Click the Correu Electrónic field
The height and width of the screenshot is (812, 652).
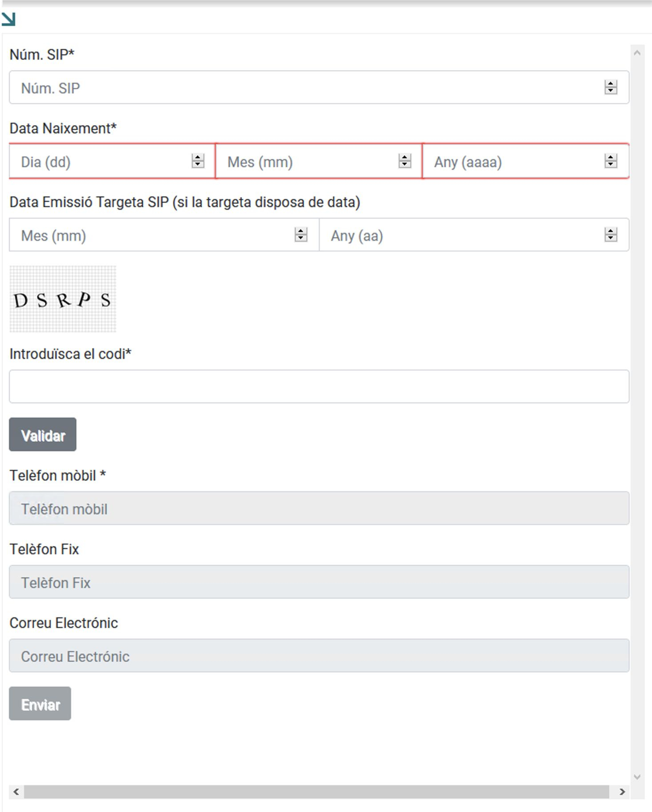tap(319, 655)
